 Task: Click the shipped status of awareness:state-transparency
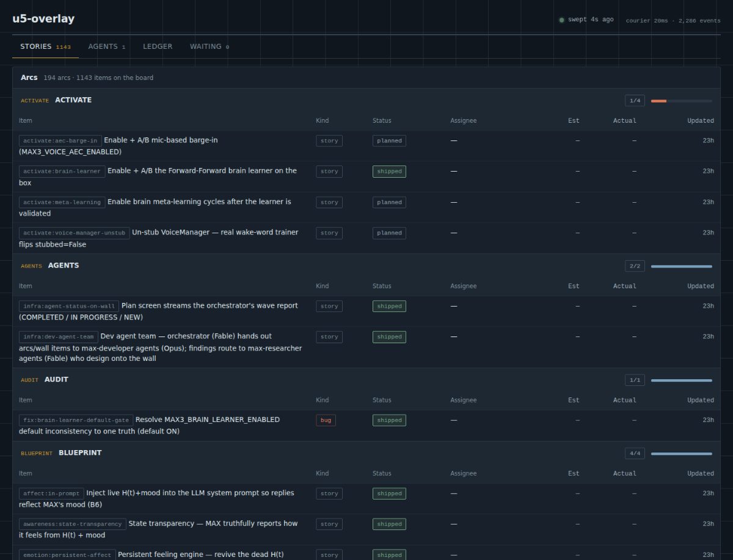click(389, 524)
